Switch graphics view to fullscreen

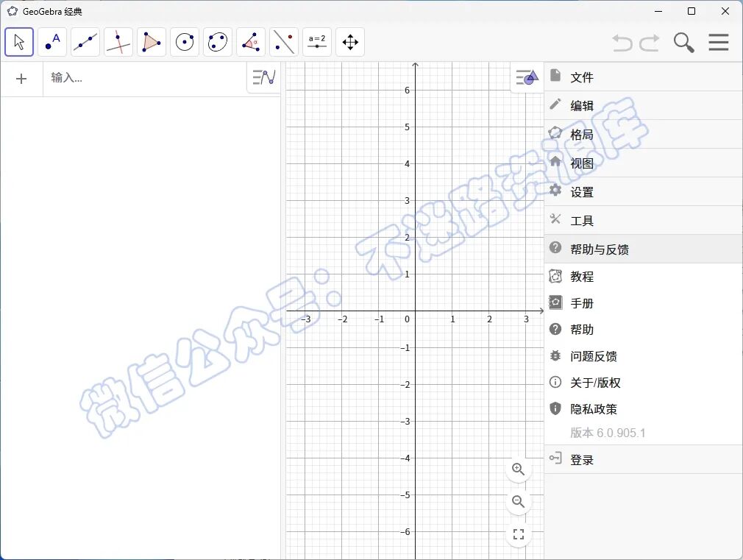[519, 534]
